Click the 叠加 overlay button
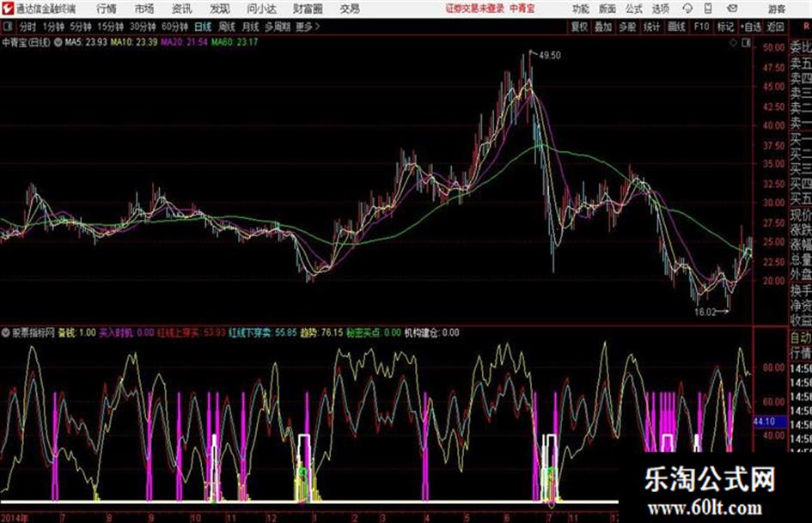812x523 pixels. click(x=603, y=27)
